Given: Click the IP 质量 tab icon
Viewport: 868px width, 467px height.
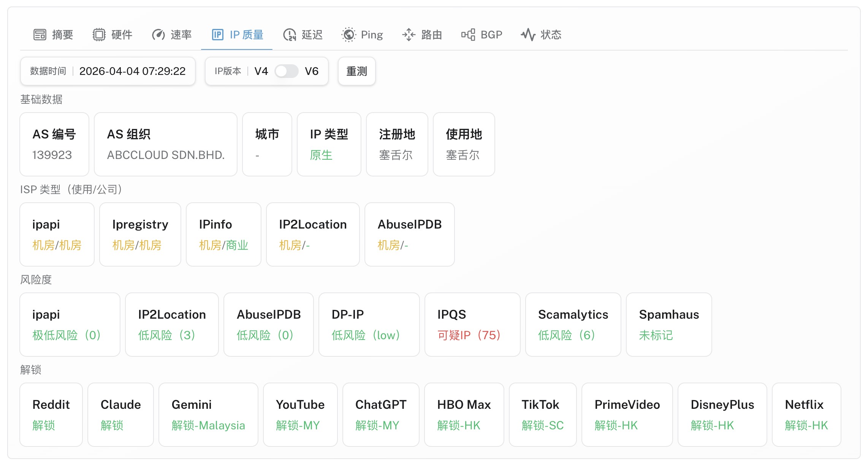Looking at the screenshot, I should (x=217, y=35).
